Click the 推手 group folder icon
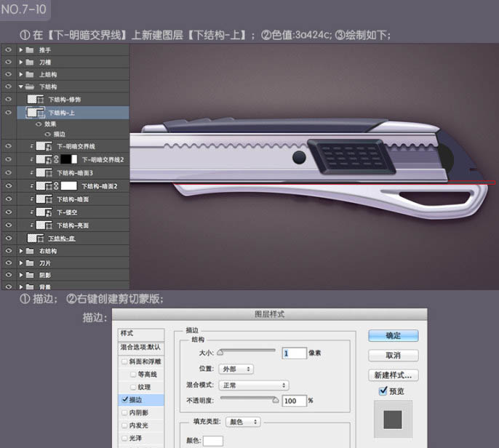 pyautogui.click(x=30, y=50)
